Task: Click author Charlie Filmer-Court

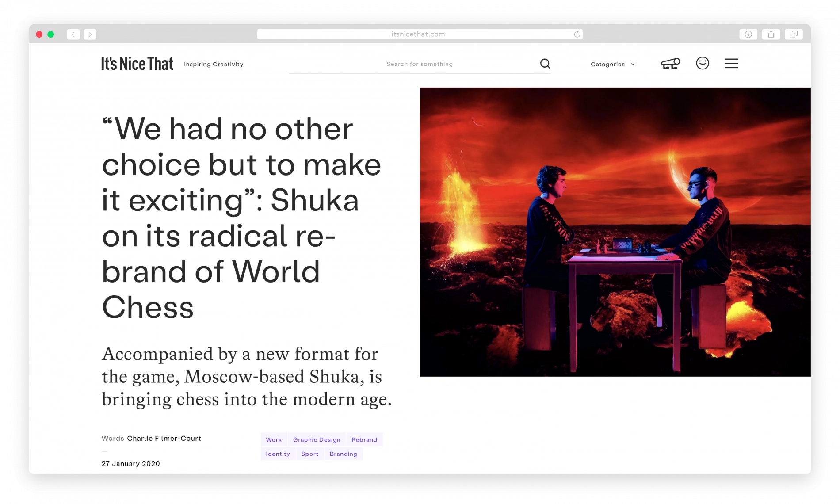Action: [164, 438]
